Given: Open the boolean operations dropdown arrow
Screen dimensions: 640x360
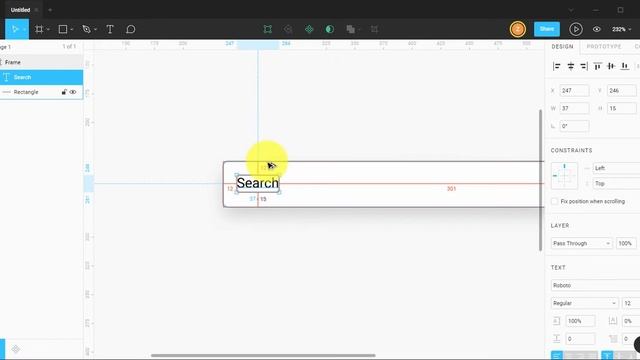Looking at the screenshot, I should [359, 29].
